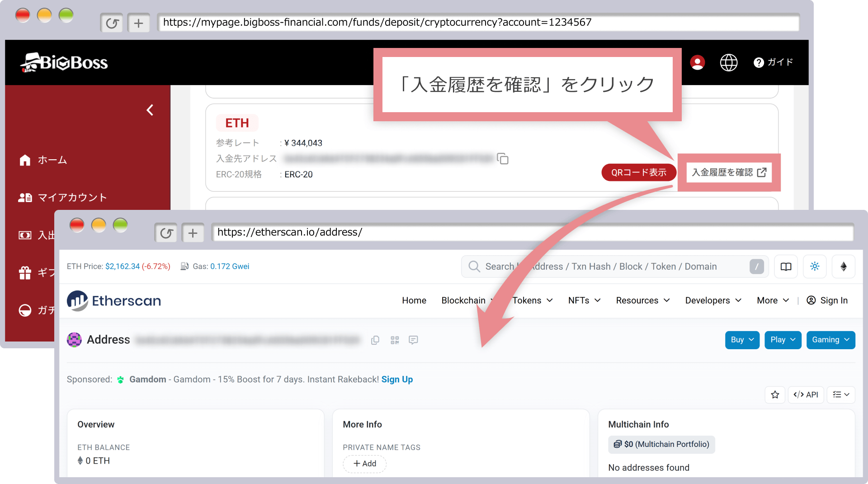Click the BigBoss logo
The height and width of the screenshot is (484, 868).
(x=64, y=62)
